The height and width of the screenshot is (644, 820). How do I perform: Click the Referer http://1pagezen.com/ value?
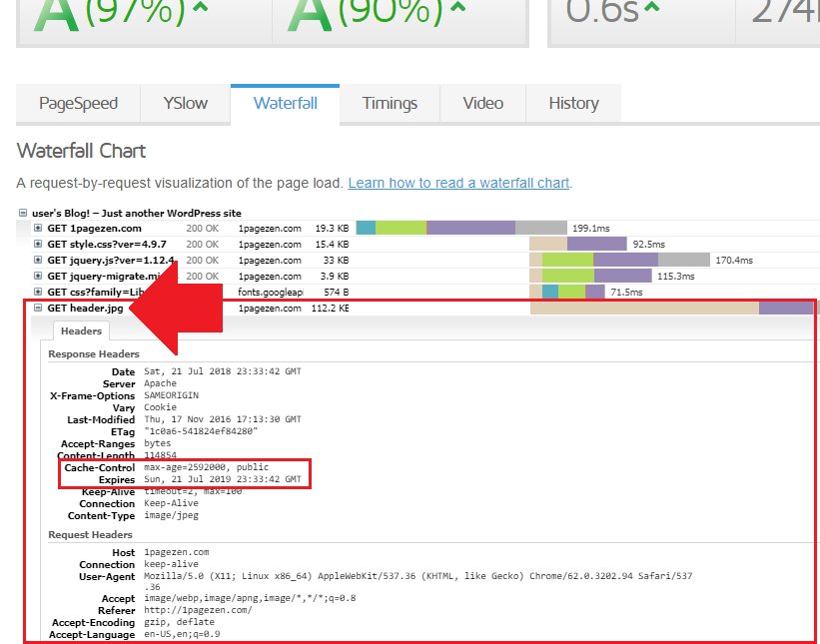198,610
